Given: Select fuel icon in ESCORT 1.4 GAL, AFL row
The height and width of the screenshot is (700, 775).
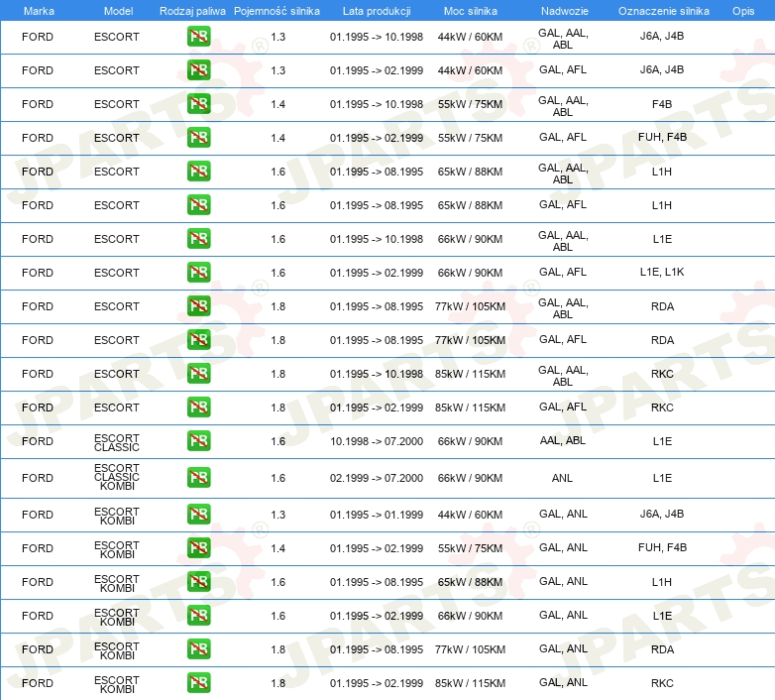Looking at the screenshot, I should [198, 138].
